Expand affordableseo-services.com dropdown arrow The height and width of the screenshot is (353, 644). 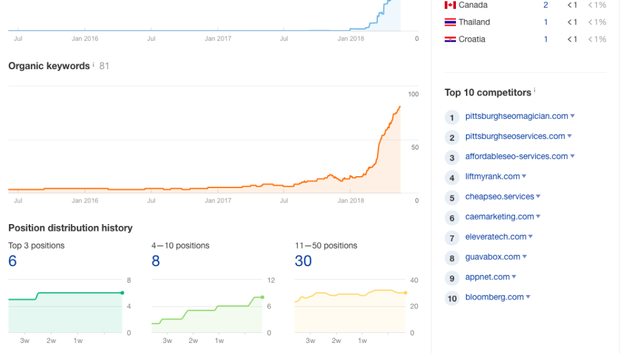(572, 157)
